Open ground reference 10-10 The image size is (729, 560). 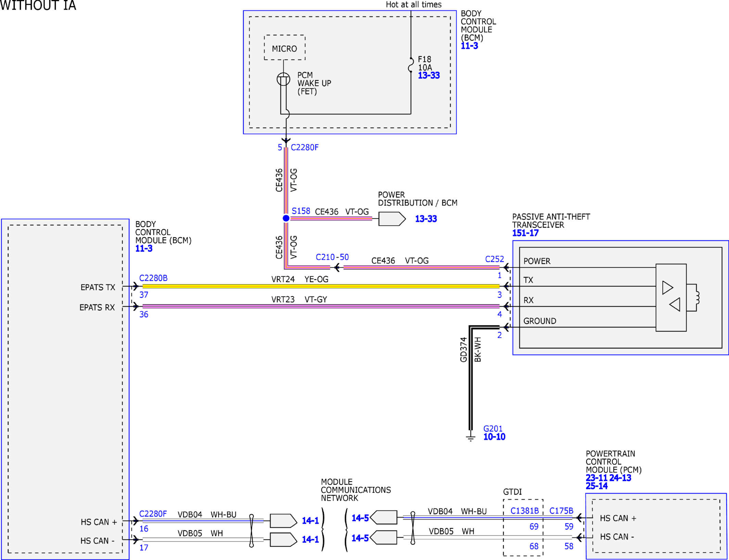coord(494,437)
